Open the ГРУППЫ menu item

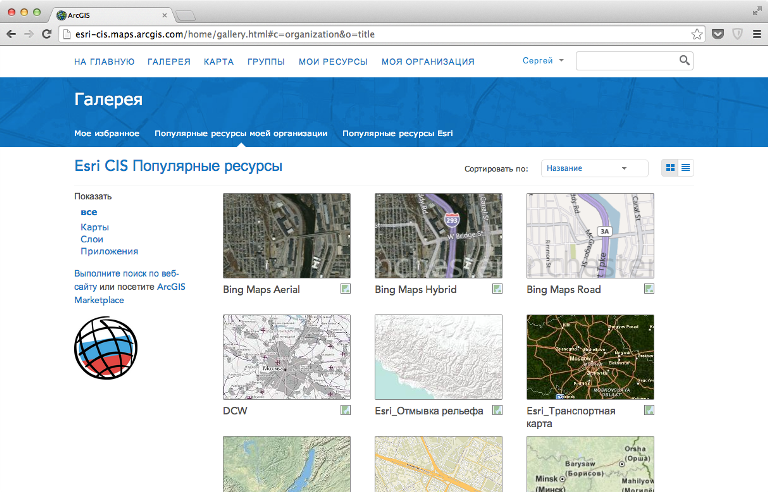click(x=266, y=62)
